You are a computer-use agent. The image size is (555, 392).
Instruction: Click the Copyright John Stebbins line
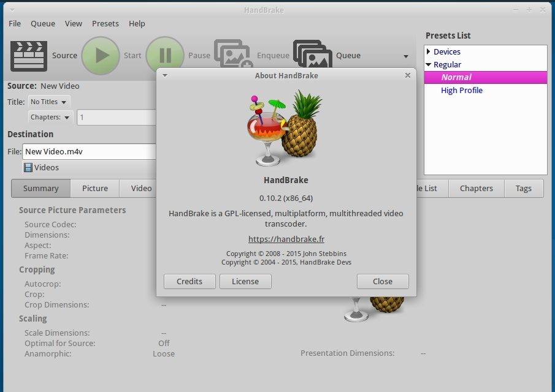click(x=286, y=254)
